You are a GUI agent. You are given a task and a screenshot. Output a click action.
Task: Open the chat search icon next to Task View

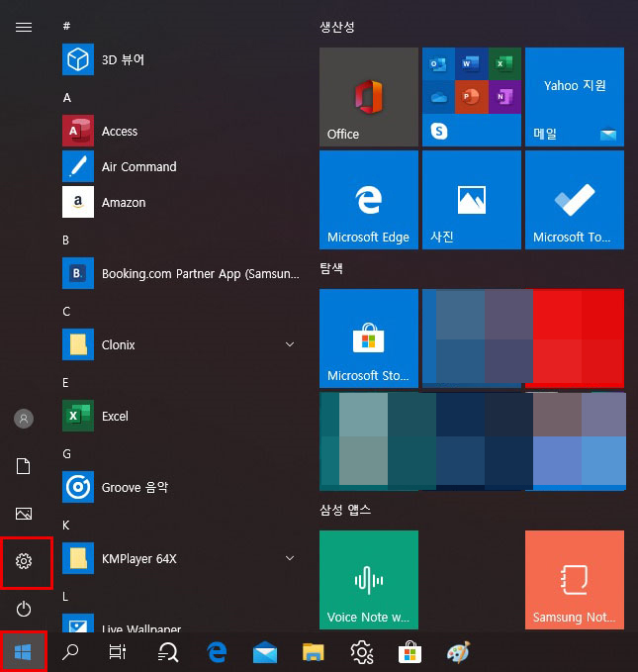tap(167, 652)
